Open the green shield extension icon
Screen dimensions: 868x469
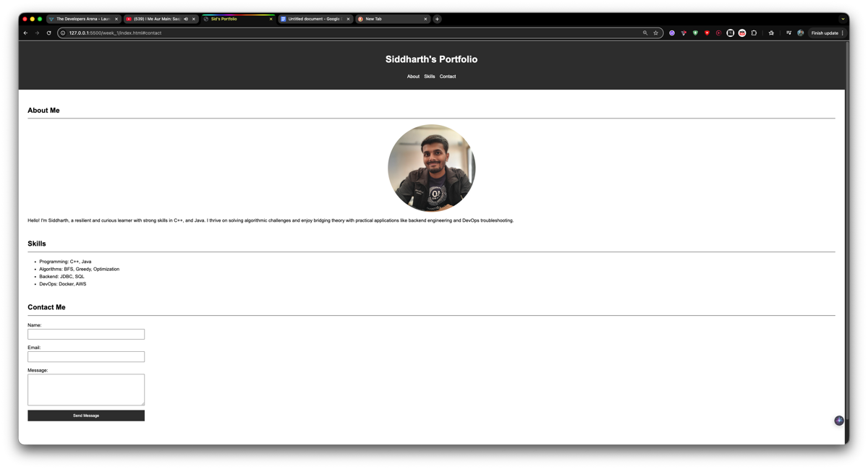(x=695, y=33)
